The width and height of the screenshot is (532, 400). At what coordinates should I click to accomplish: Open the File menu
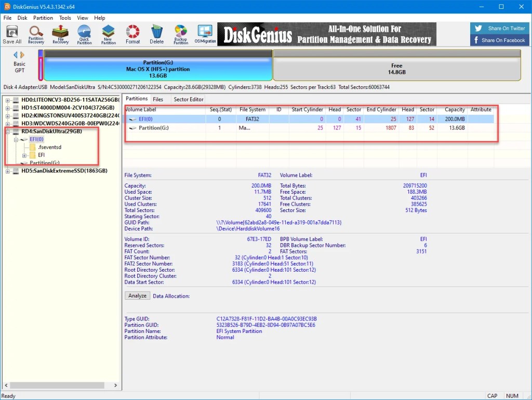pos(7,18)
